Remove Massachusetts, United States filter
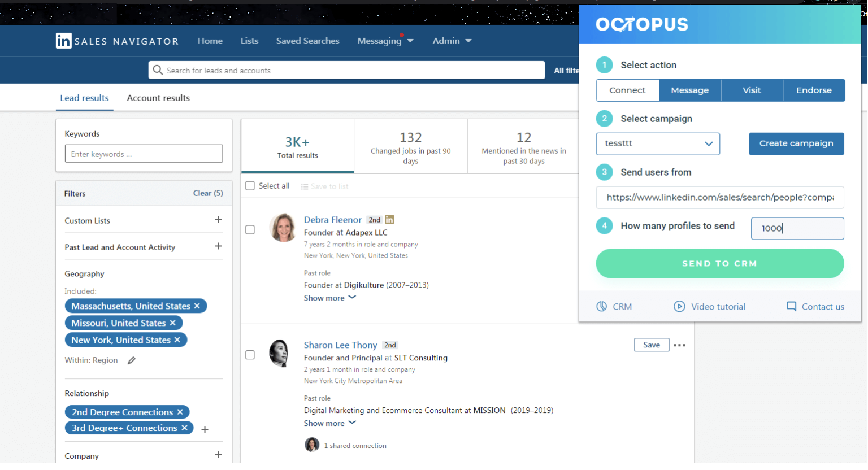Viewport: 868px width, 470px height. [197, 306]
